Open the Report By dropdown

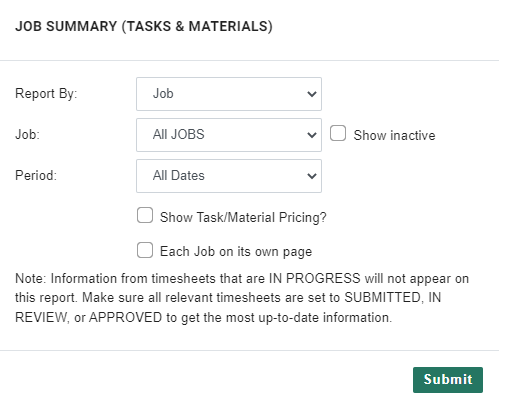(x=229, y=94)
